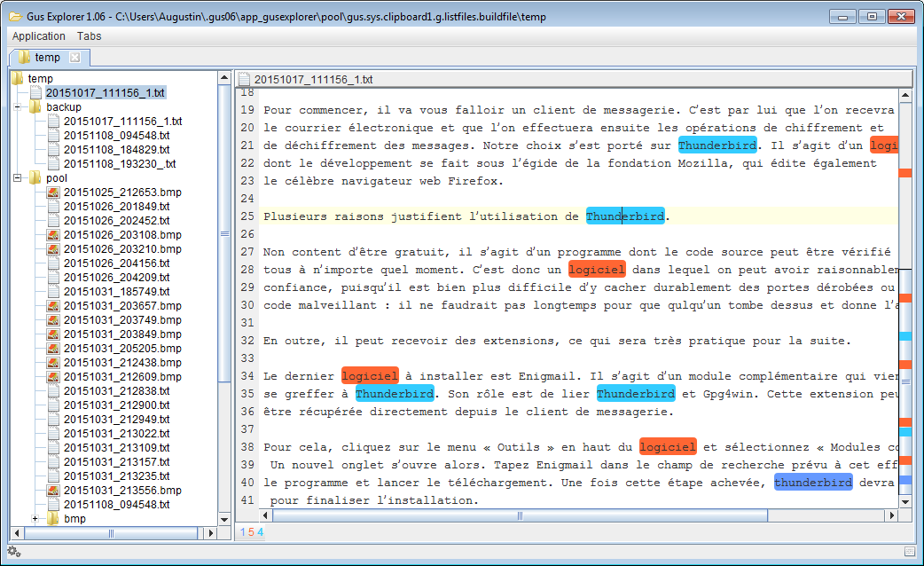Click highlighted thunderbird on line 40
Image resolution: width=924 pixels, height=566 pixels.
coord(813,483)
